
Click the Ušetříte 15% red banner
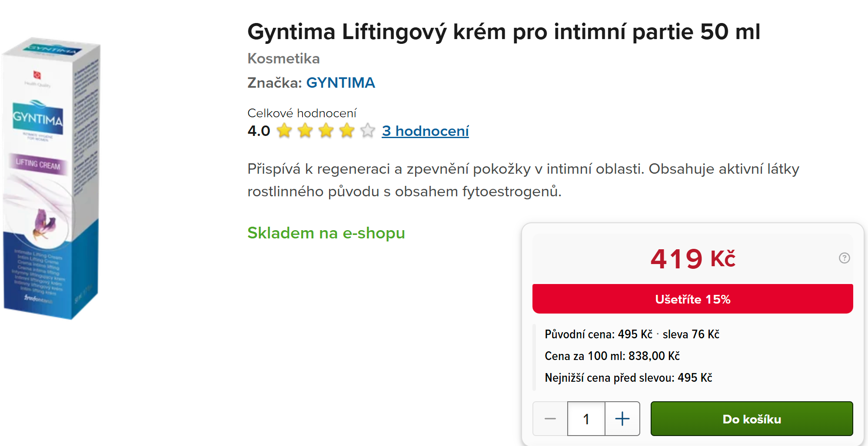click(692, 299)
